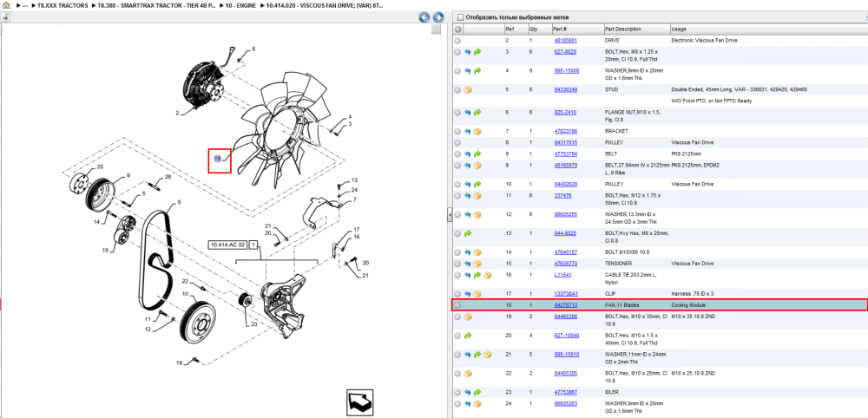
Task: Open T8.XXX TRACTORS breadcrumb
Action: click(62, 5)
